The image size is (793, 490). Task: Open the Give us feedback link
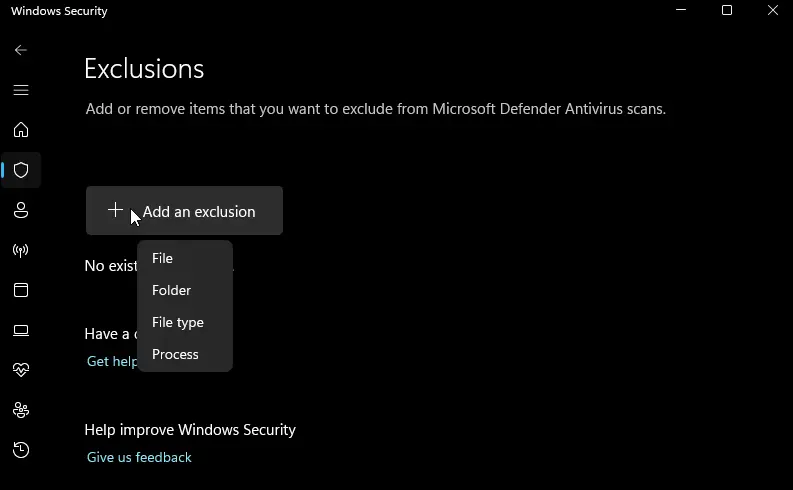coord(139,457)
